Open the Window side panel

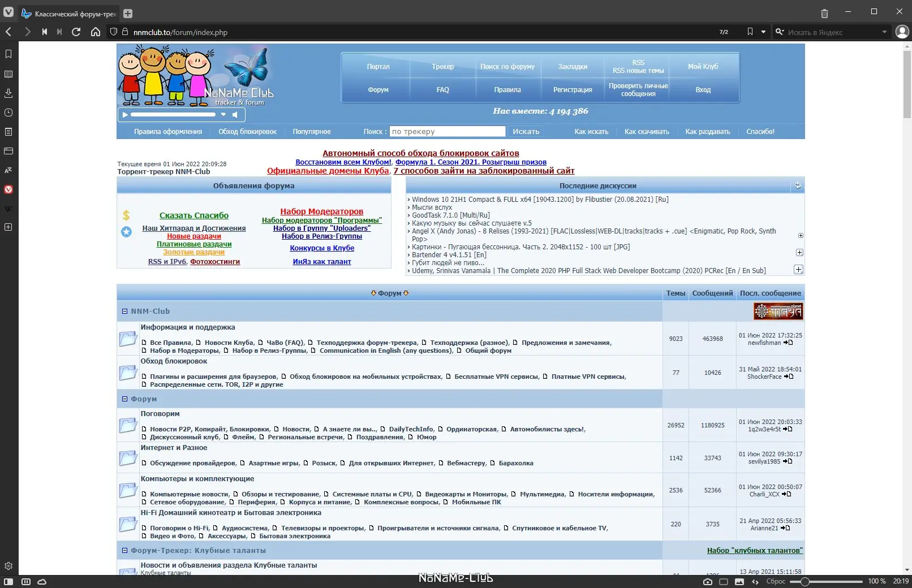coord(8,151)
